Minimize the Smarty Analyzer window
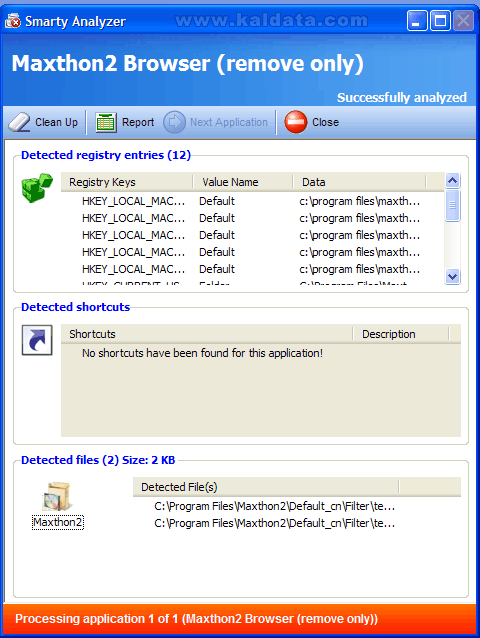This screenshot has width=480, height=638. (417, 20)
